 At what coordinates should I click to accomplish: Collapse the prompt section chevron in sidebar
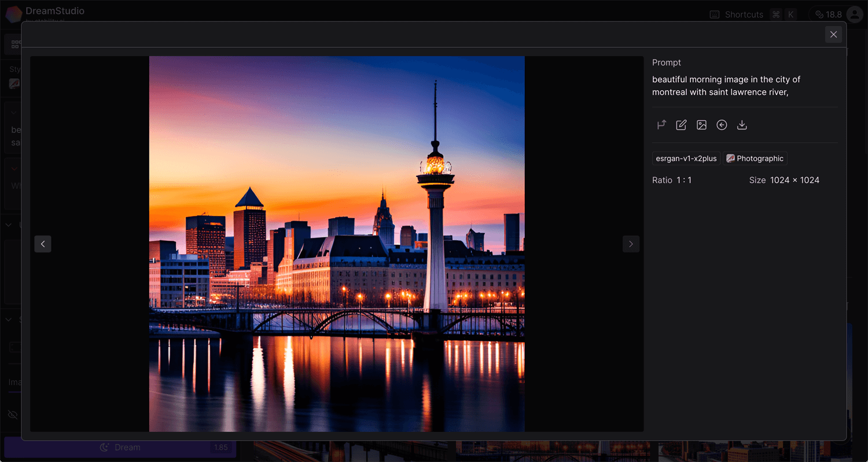pos(14,113)
